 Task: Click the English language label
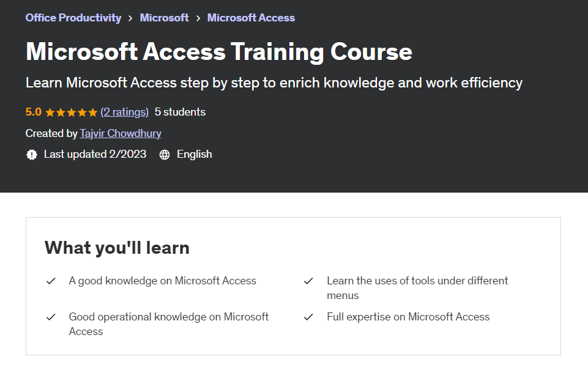click(x=194, y=154)
